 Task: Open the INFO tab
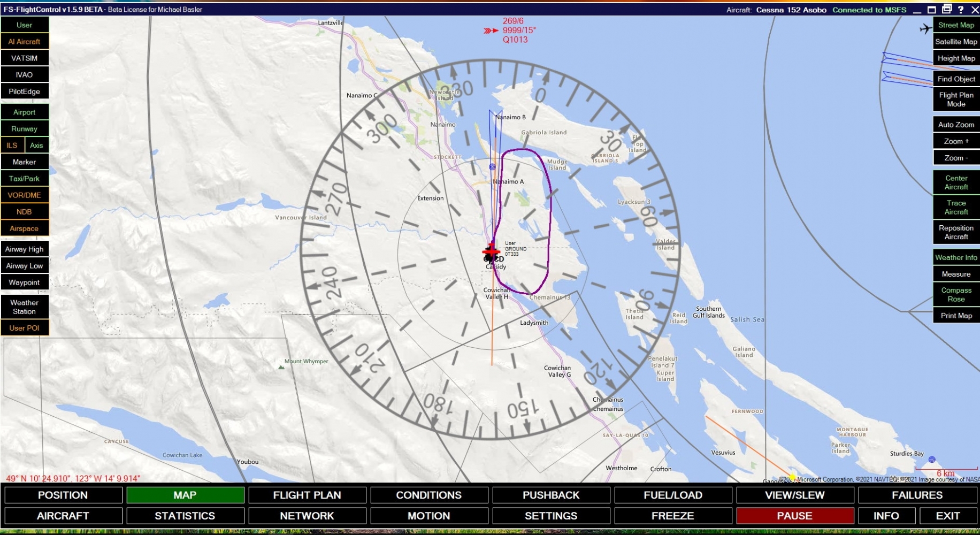pos(886,516)
